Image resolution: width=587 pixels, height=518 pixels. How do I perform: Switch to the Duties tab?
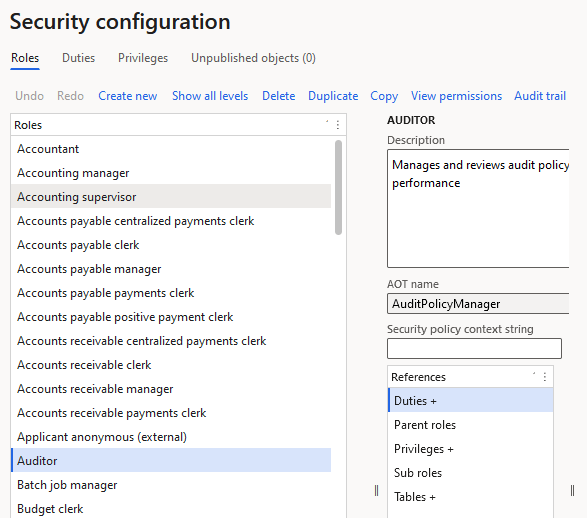click(79, 58)
